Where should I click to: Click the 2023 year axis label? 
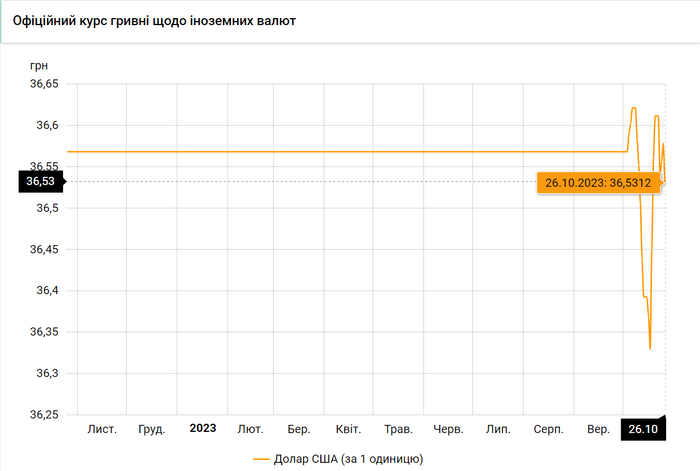(x=203, y=428)
